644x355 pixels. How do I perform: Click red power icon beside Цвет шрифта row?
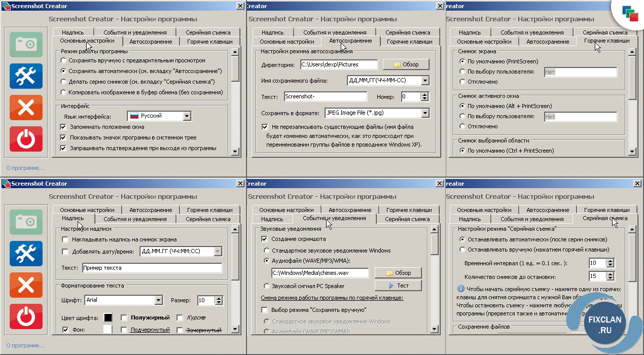[26, 316]
